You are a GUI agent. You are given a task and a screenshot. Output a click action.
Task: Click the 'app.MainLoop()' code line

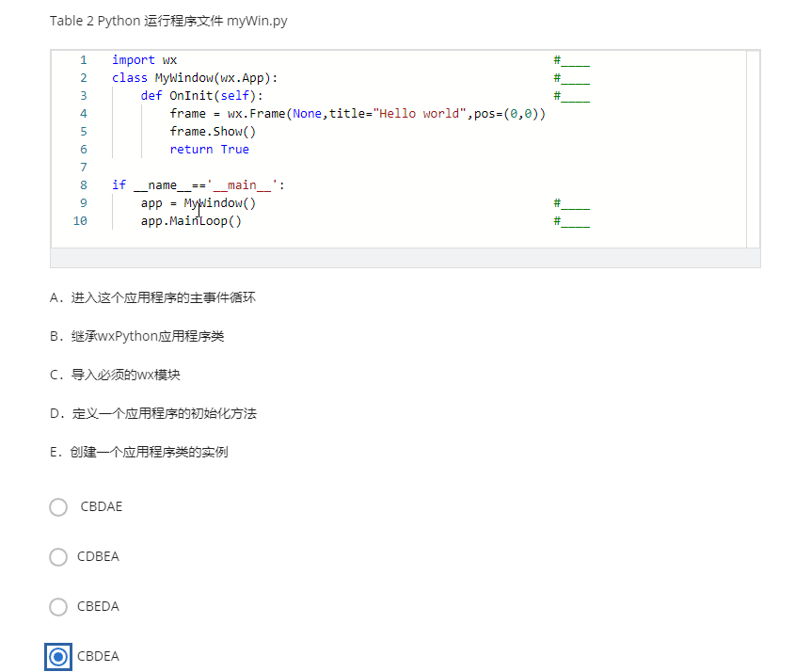pos(191,221)
